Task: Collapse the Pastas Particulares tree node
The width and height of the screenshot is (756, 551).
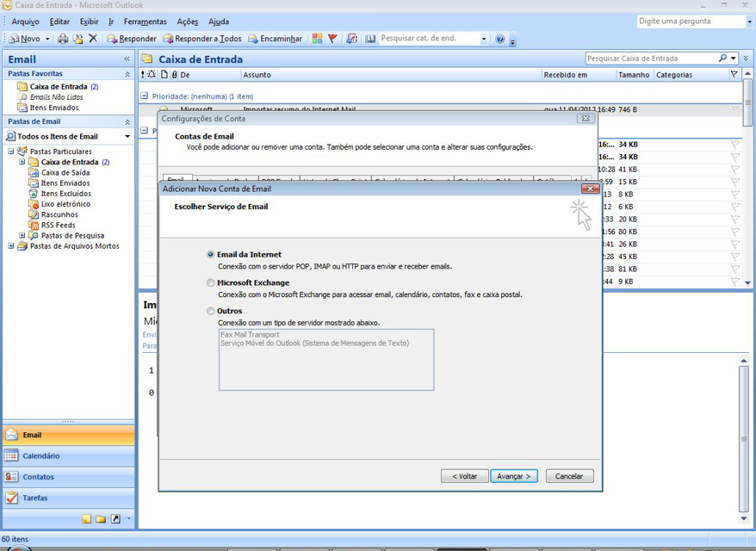Action: tap(10, 152)
